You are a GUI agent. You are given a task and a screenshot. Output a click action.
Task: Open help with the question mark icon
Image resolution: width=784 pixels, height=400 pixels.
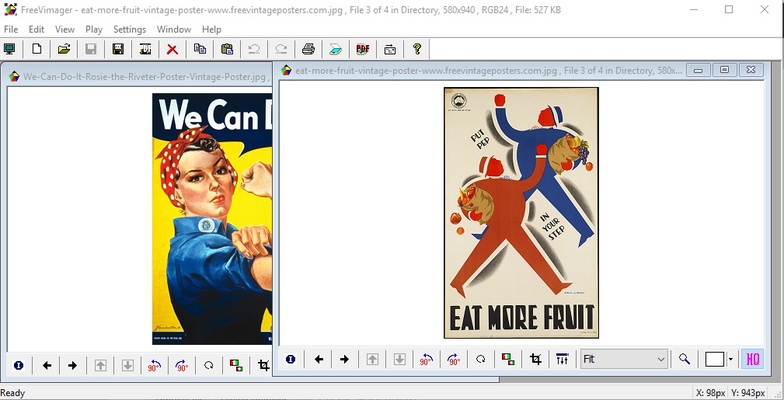417,49
